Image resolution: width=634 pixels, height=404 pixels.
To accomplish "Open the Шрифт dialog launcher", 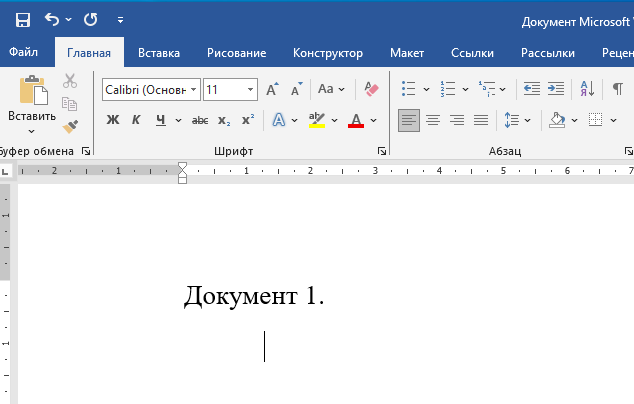I will coord(382,151).
